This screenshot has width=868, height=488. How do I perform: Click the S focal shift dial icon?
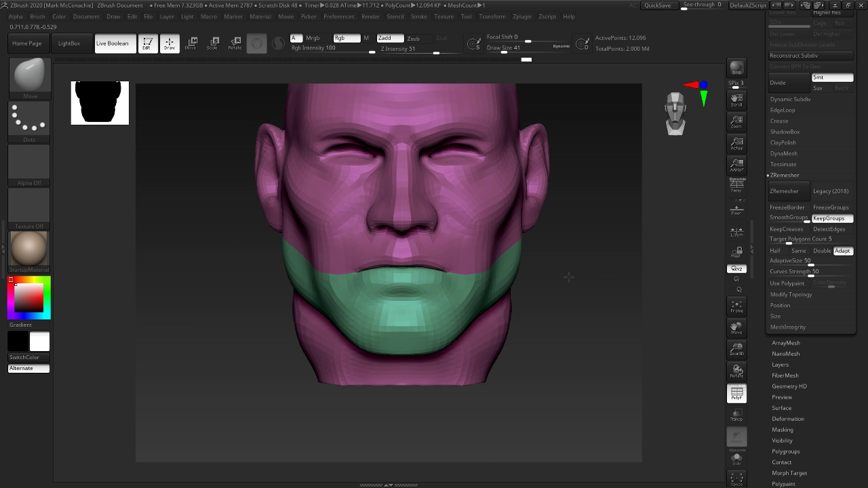474,44
